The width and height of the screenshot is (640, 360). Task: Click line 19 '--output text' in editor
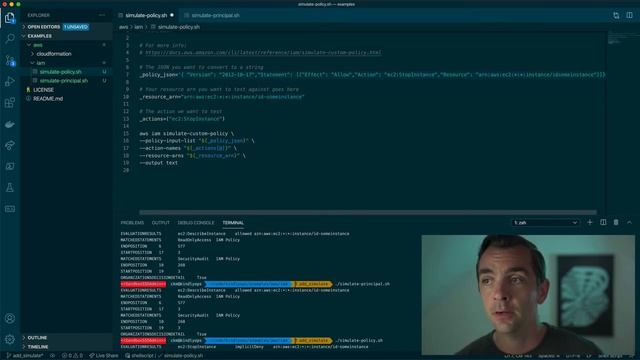(x=159, y=163)
